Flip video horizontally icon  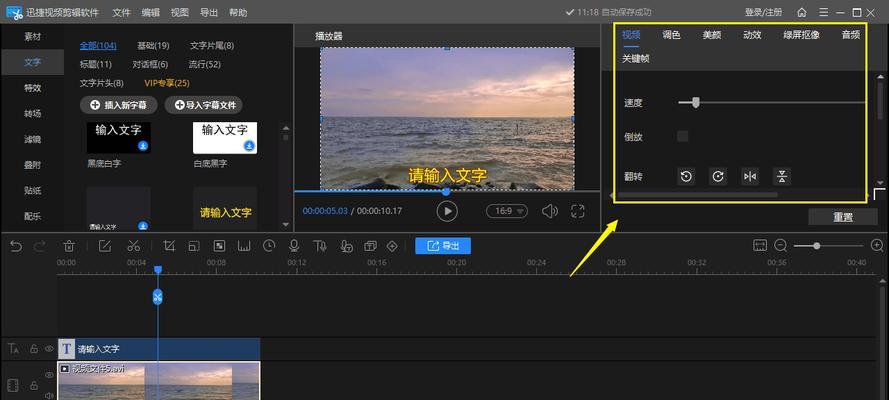tap(750, 177)
